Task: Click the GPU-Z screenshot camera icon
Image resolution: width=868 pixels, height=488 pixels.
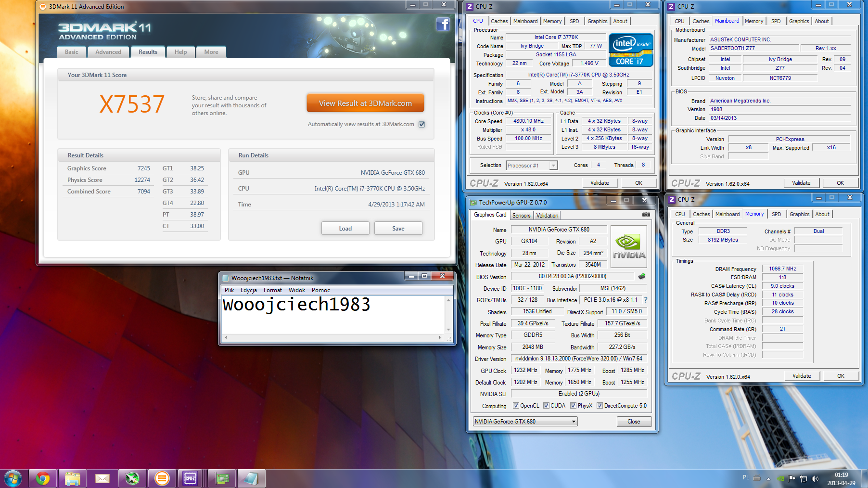Action: coord(646,215)
